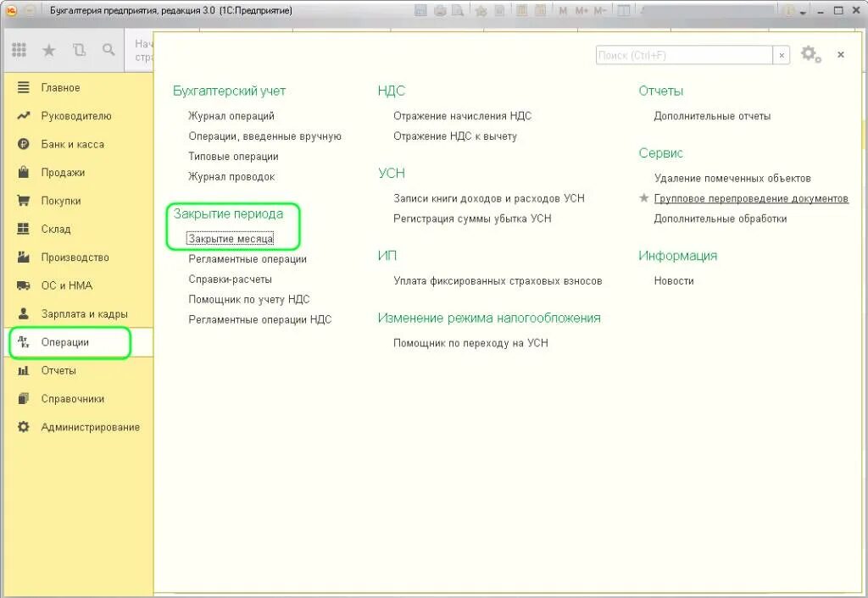Open Регистрация суммы убытка УСН

coord(472,218)
